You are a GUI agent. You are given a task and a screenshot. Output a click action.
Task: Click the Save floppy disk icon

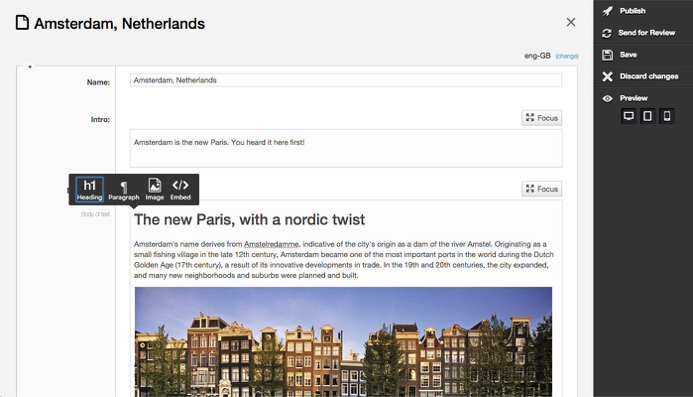pos(608,55)
